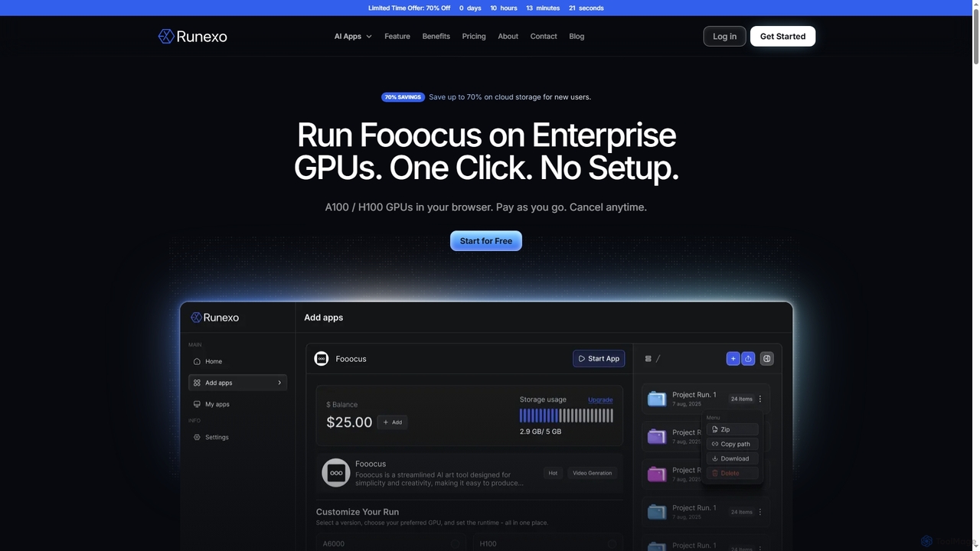This screenshot has width=980, height=551.
Task: Toggle the gray panel layout icon
Action: tap(766, 358)
